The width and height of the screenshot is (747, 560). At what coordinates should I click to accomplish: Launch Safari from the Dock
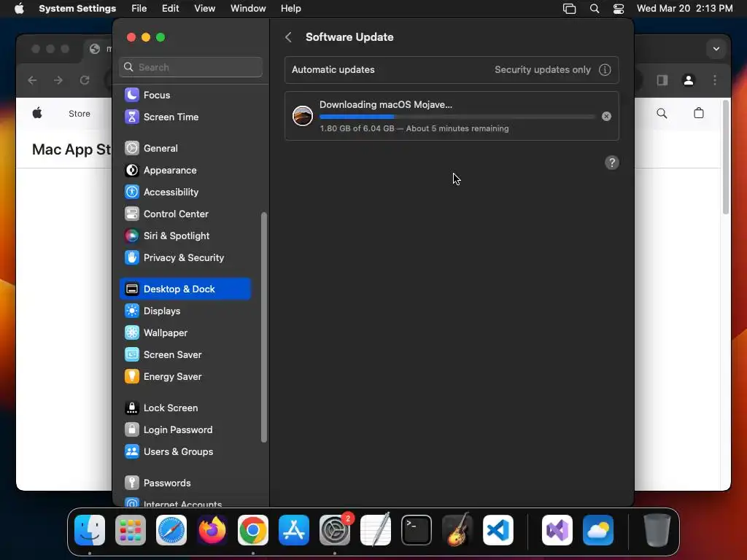171,530
